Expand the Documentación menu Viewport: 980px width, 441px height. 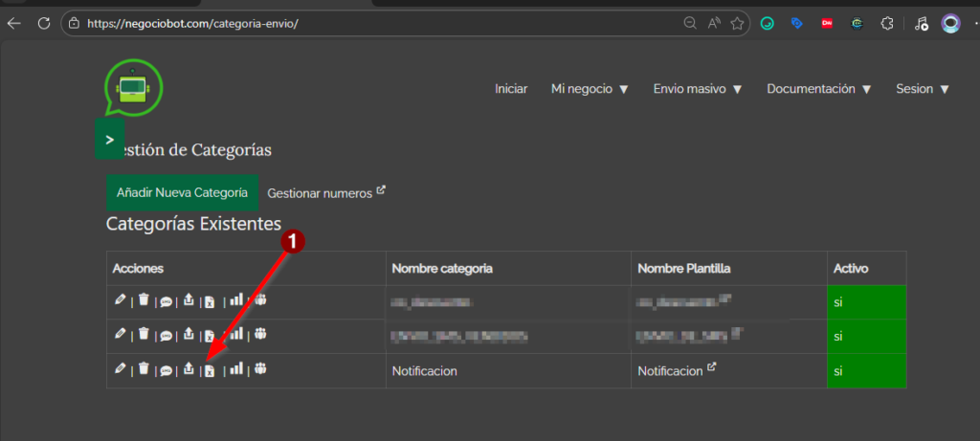click(x=819, y=89)
